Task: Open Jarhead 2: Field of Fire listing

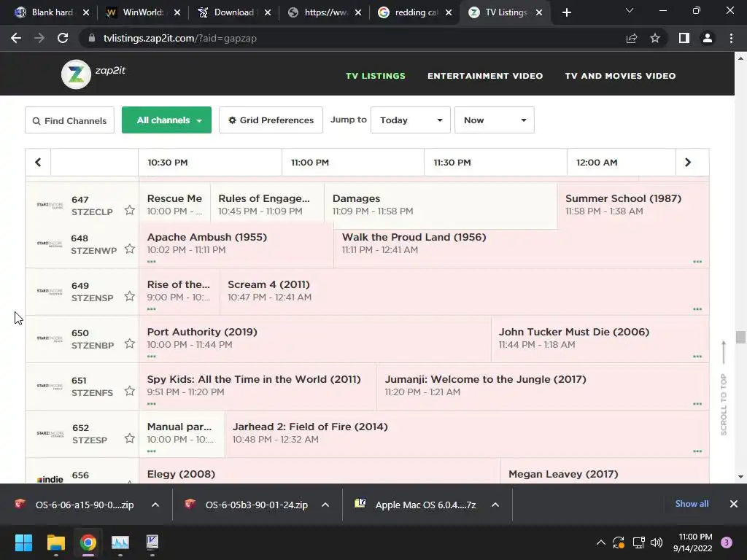Action: click(467, 433)
